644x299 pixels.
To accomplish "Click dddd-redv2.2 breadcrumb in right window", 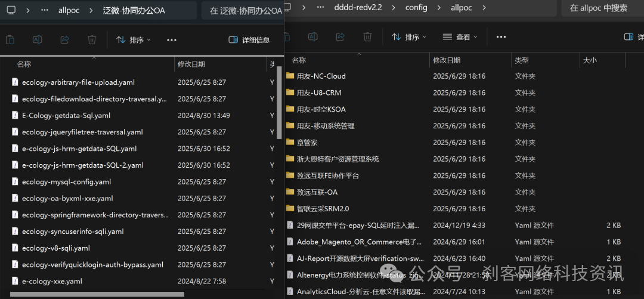I will point(358,7).
